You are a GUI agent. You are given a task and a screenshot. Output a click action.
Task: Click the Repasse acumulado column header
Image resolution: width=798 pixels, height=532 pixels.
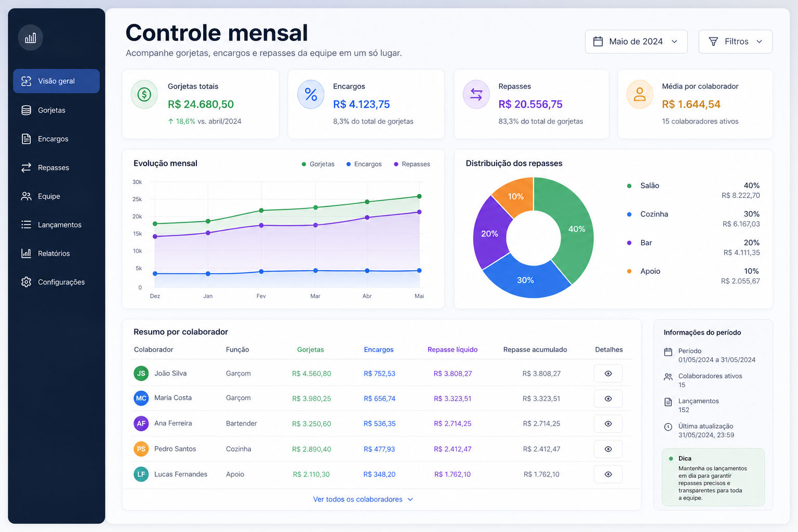535,350
